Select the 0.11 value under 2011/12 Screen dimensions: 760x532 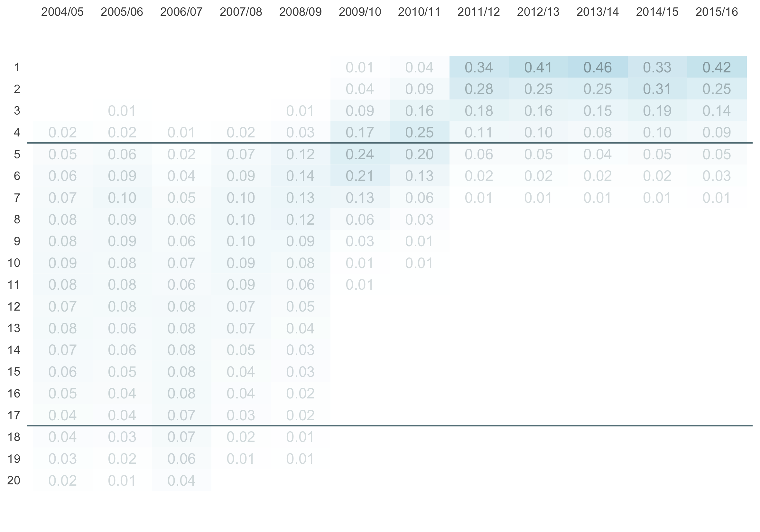tap(479, 132)
